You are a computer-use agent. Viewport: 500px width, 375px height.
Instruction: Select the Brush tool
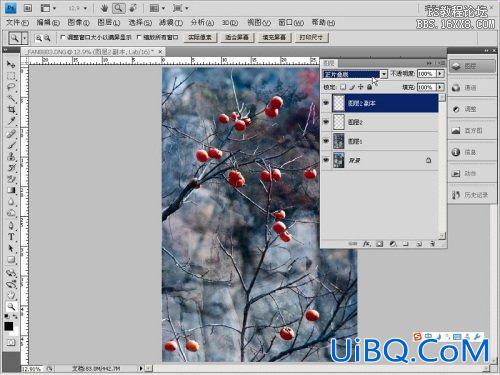(x=11, y=145)
